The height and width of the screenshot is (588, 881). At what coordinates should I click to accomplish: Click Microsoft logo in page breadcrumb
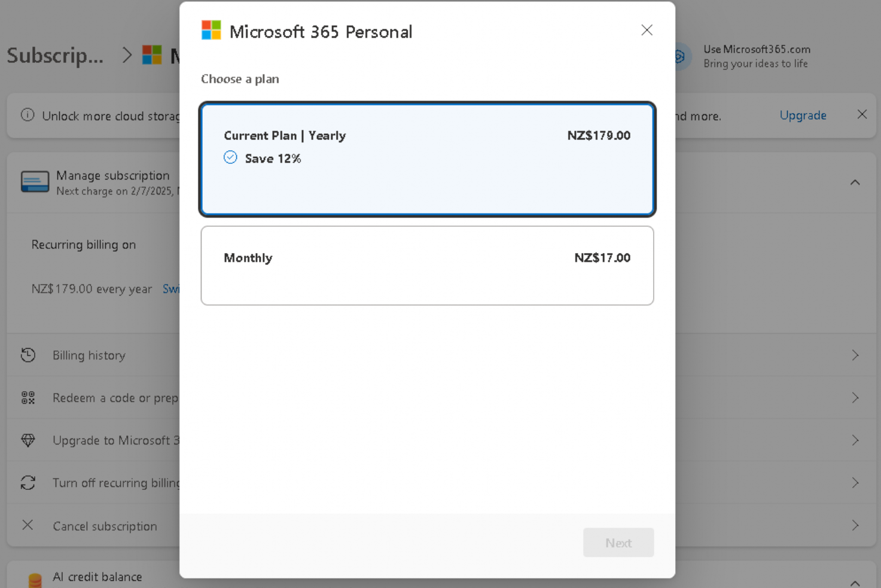(152, 55)
